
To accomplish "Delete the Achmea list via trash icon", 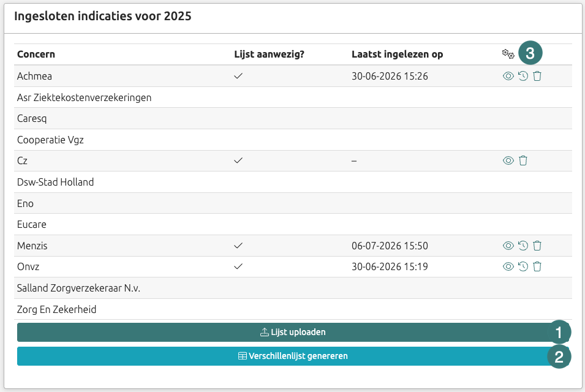I will coord(537,76).
